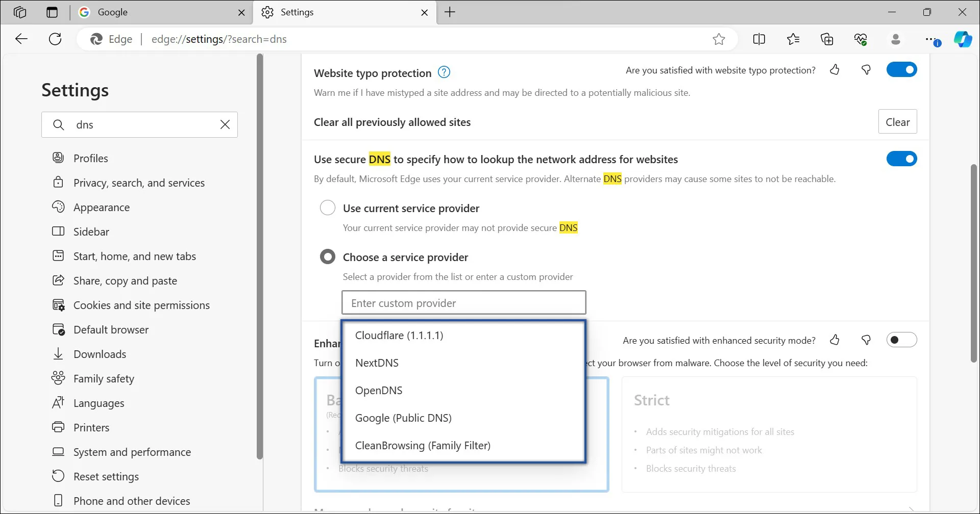
Task: Turn off secure DNS lookup
Action: pyautogui.click(x=901, y=159)
